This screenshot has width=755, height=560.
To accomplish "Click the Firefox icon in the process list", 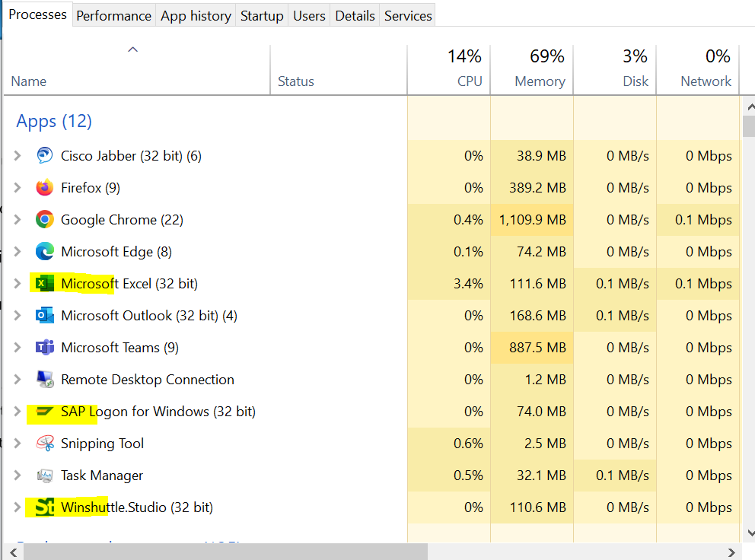I will [44, 187].
